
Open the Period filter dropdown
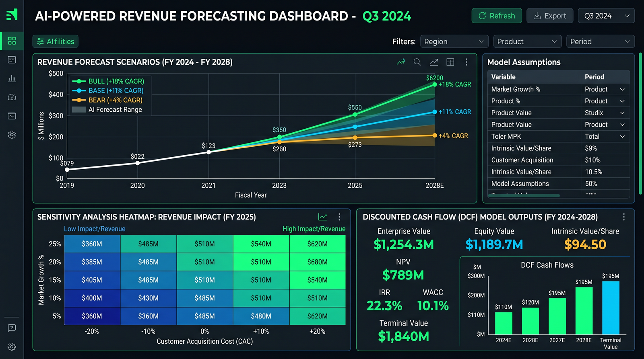coord(600,41)
